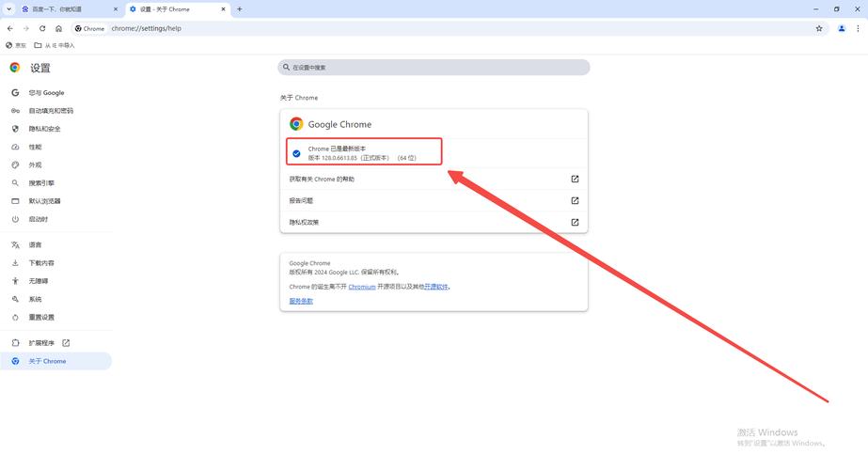Bookmark this page with the star icon

[819, 28]
